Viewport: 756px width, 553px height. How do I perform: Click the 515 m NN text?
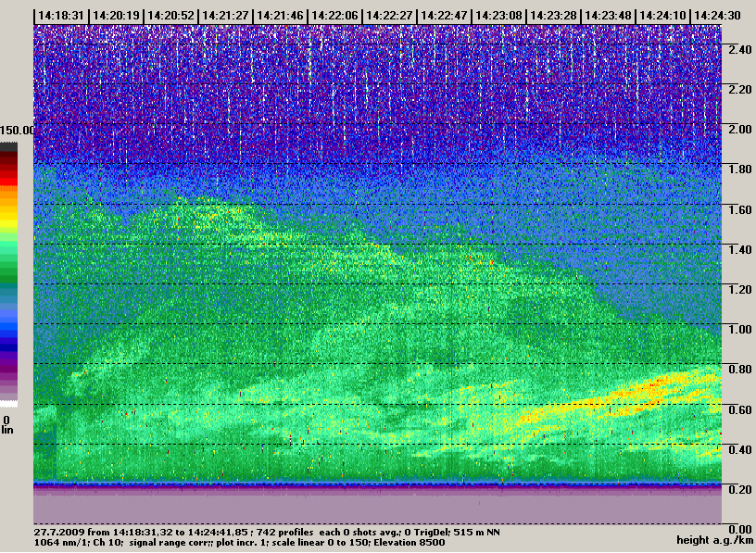(475, 533)
